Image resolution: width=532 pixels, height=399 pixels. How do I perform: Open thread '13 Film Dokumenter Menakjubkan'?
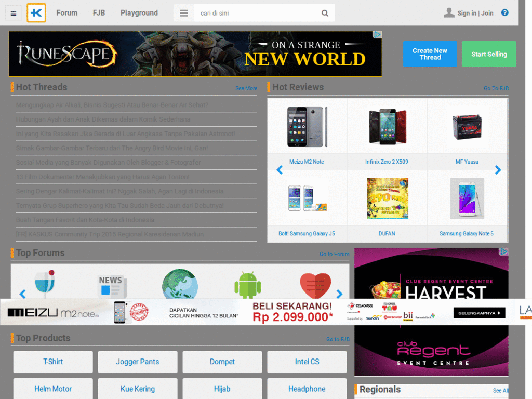pos(102,177)
